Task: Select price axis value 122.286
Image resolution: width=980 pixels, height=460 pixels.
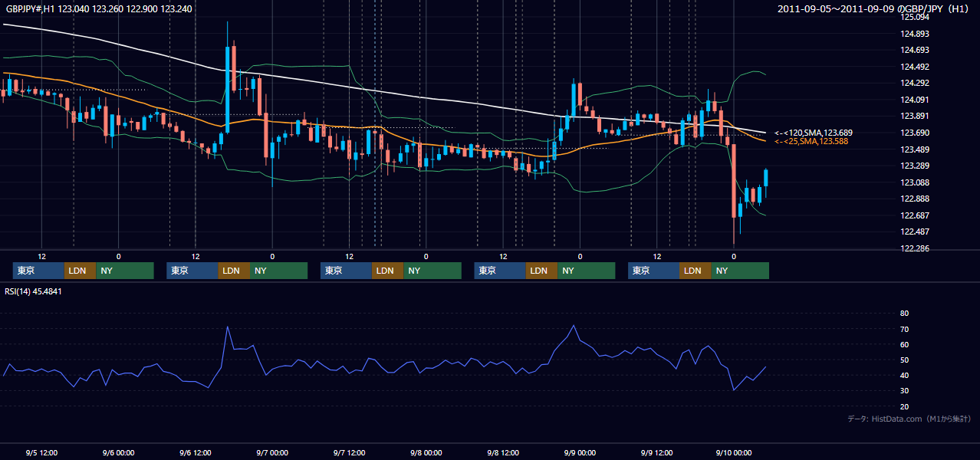Action: tap(914, 248)
